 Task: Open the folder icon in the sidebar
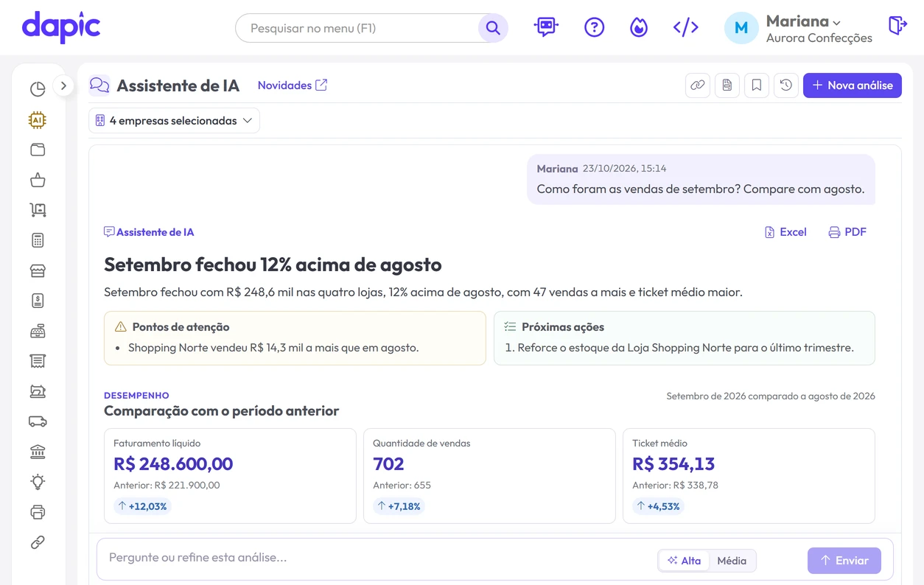38,150
